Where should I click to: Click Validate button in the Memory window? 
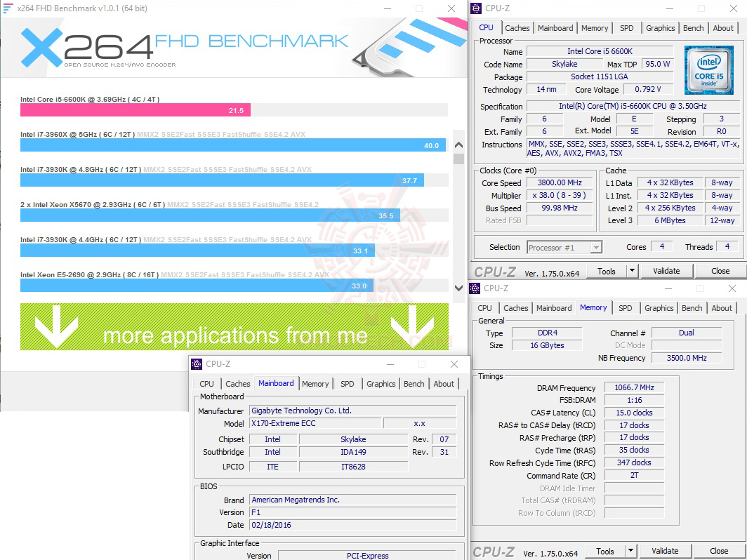665,551
